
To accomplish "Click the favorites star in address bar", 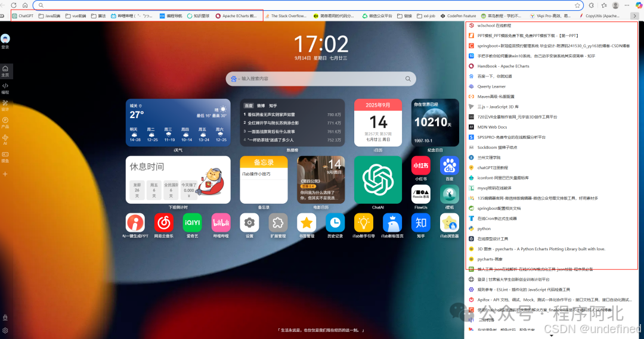I will (x=577, y=5).
